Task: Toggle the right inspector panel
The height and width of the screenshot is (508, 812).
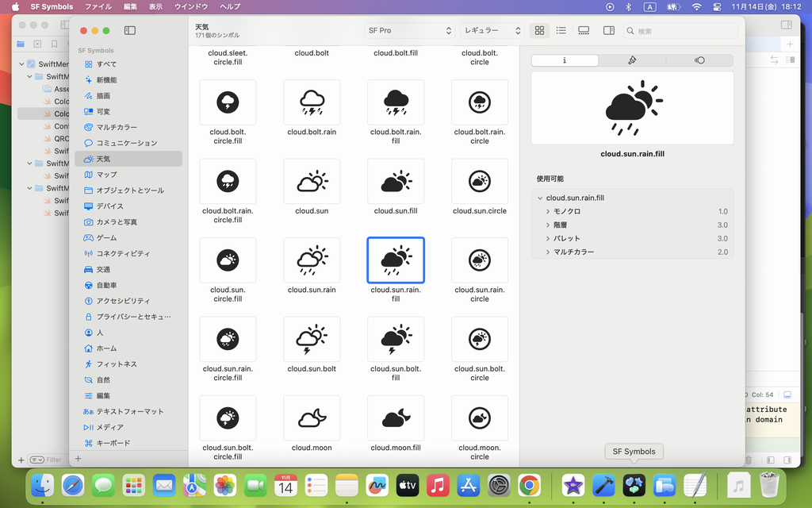Action: 609,30
